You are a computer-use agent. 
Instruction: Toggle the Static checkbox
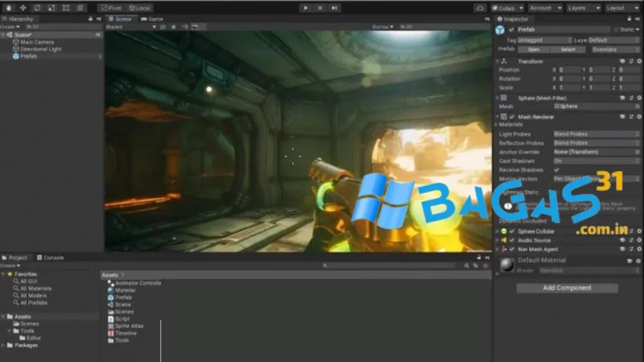pyautogui.click(x=616, y=30)
